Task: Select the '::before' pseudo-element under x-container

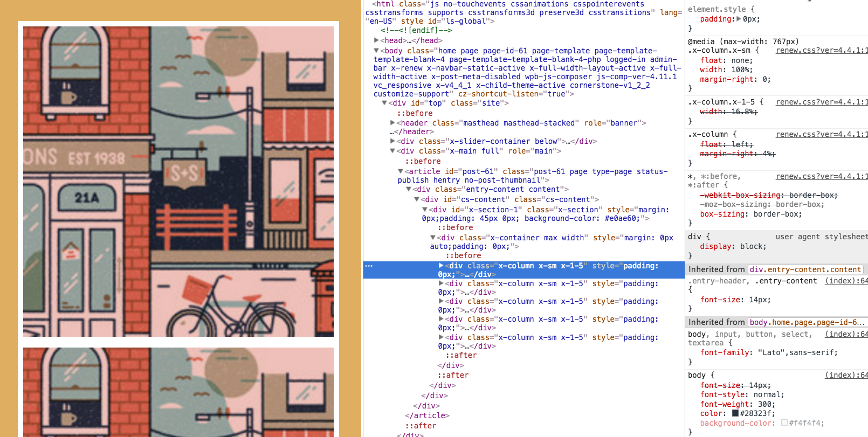Action: 463,255
